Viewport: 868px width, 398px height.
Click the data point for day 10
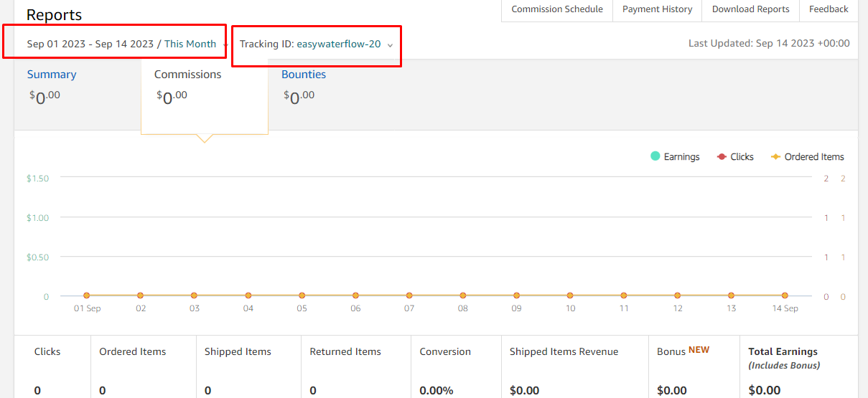click(x=570, y=295)
